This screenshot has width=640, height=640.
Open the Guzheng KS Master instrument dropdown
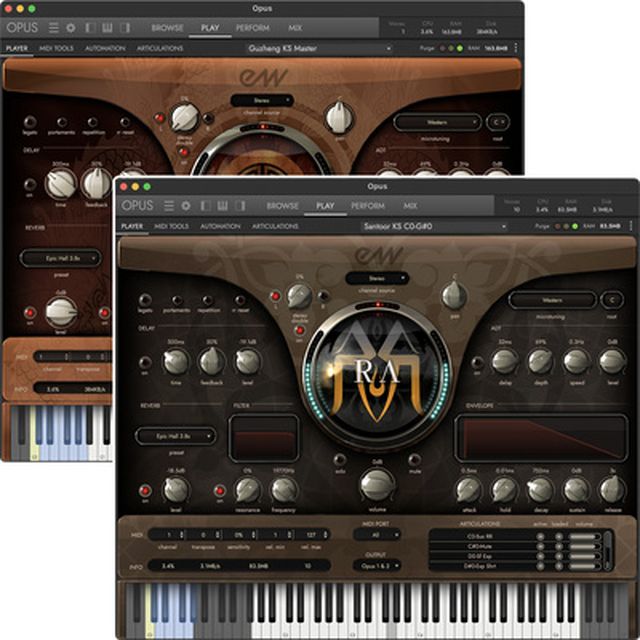coord(319,48)
